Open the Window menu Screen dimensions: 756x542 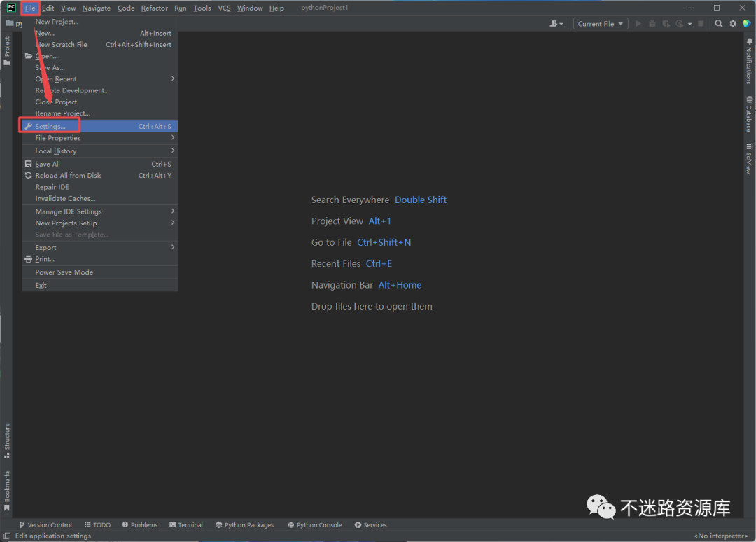pos(250,8)
